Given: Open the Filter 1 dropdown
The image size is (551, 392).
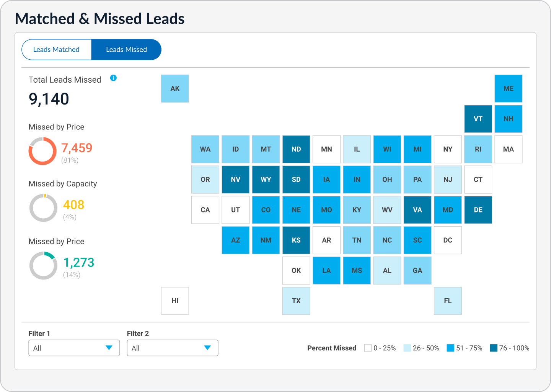Looking at the screenshot, I should point(74,348).
